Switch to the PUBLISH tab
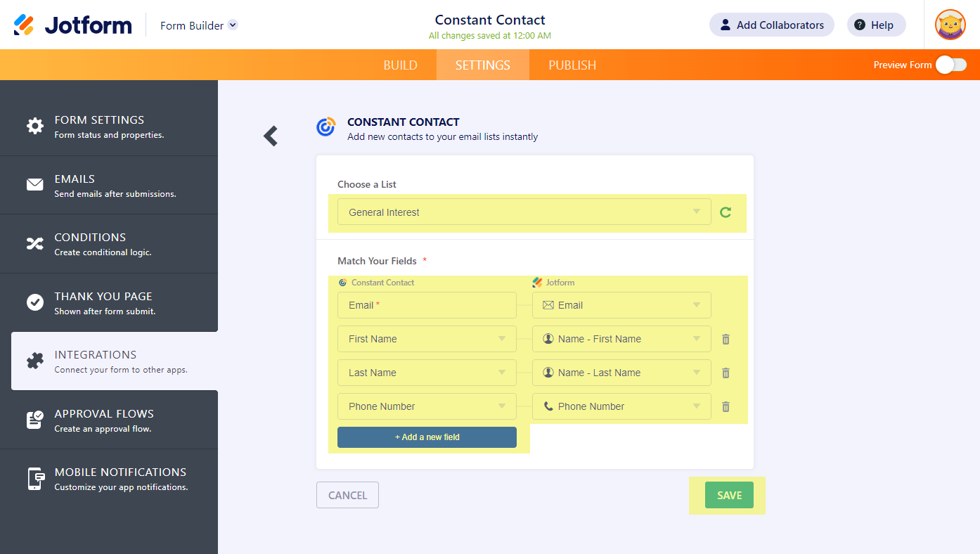This screenshot has width=980, height=554. [x=572, y=65]
